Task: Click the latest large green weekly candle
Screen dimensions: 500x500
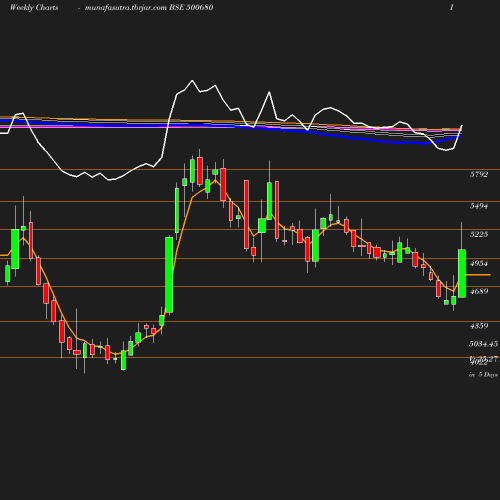Action: click(x=462, y=273)
